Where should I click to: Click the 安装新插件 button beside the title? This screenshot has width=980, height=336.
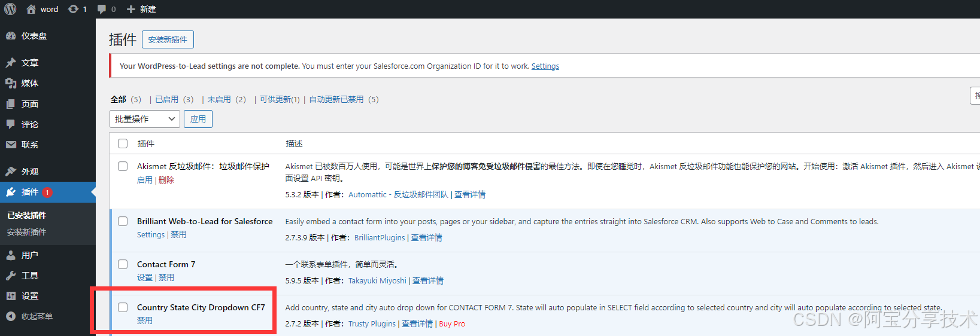tap(168, 39)
